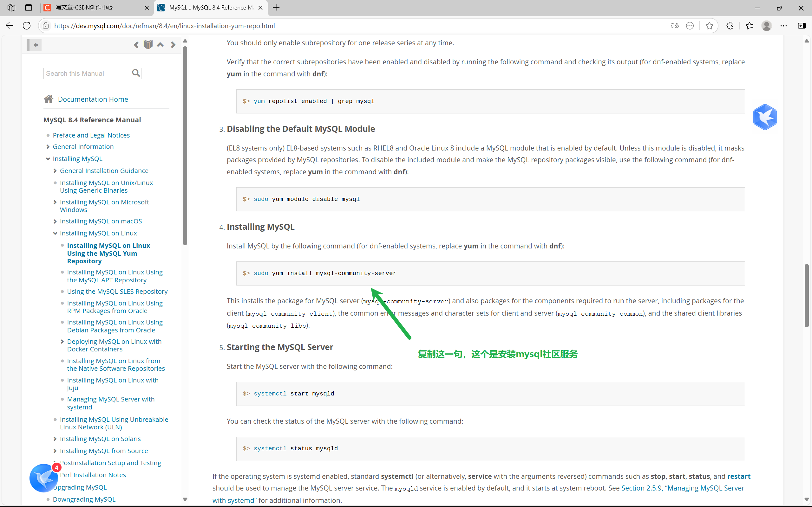
Task: Add this page to favorites star
Action: coord(709,26)
